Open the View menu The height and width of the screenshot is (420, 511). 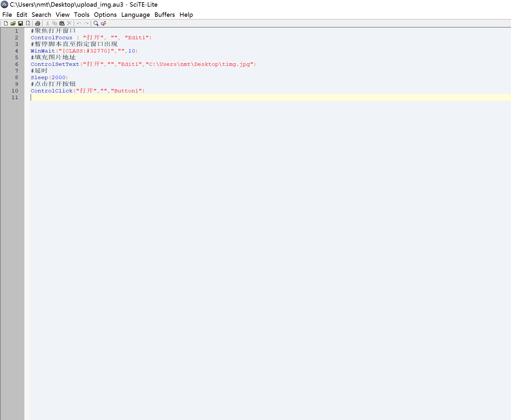63,15
